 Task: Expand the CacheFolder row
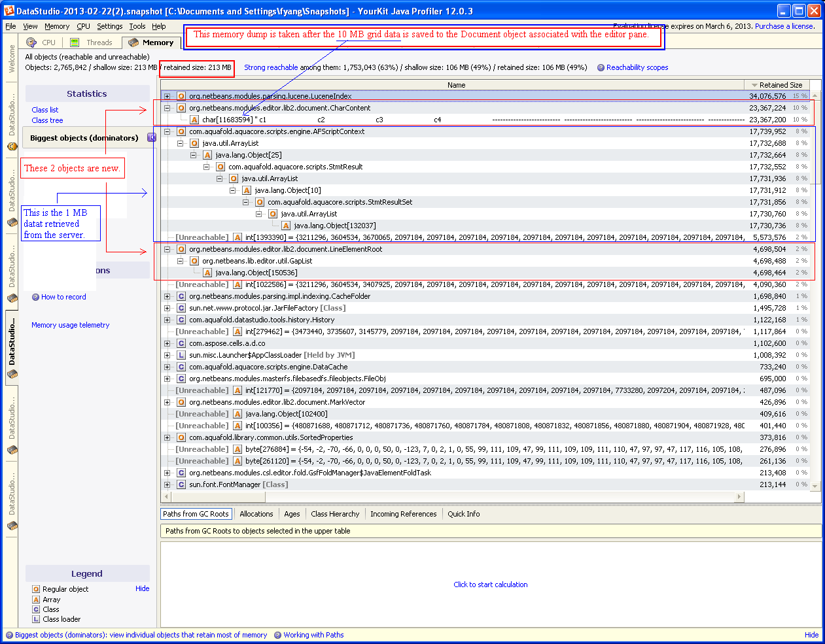coord(167,296)
